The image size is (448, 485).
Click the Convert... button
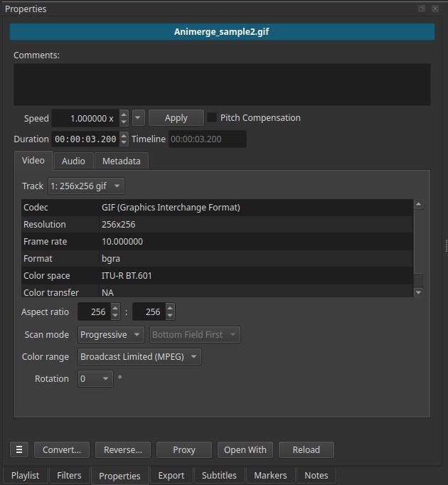click(61, 449)
